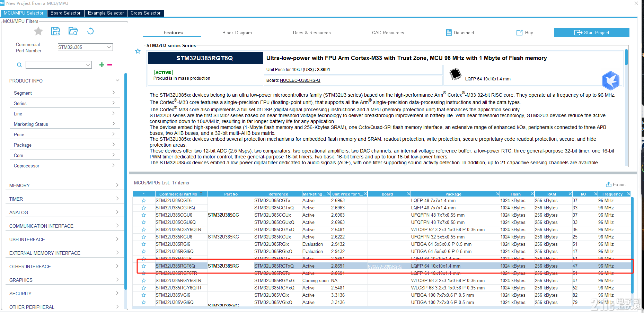Expand the ANALOG filter section
644x313 pixels.
(x=117, y=212)
